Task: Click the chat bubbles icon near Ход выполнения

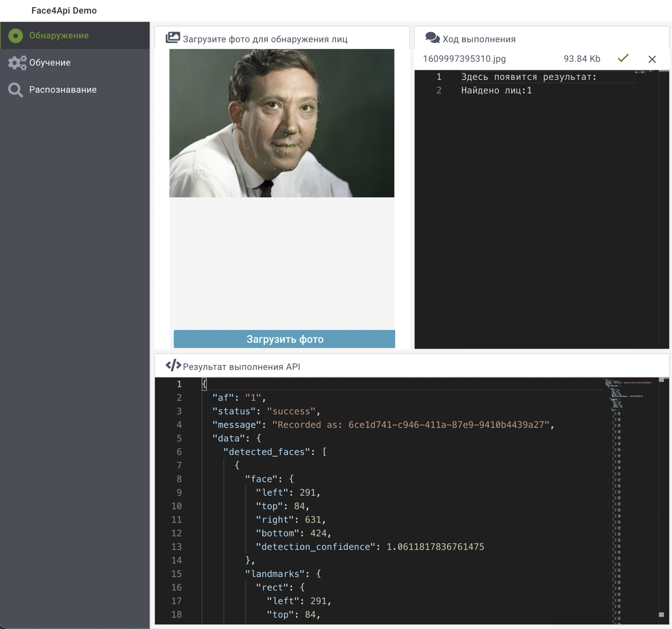Action: [x=432, y=38]
